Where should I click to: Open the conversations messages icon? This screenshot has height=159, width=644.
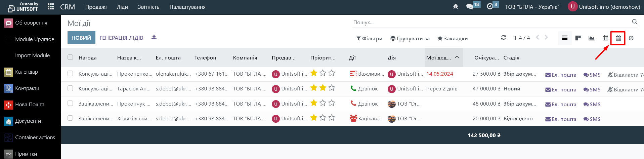[470, 6]
